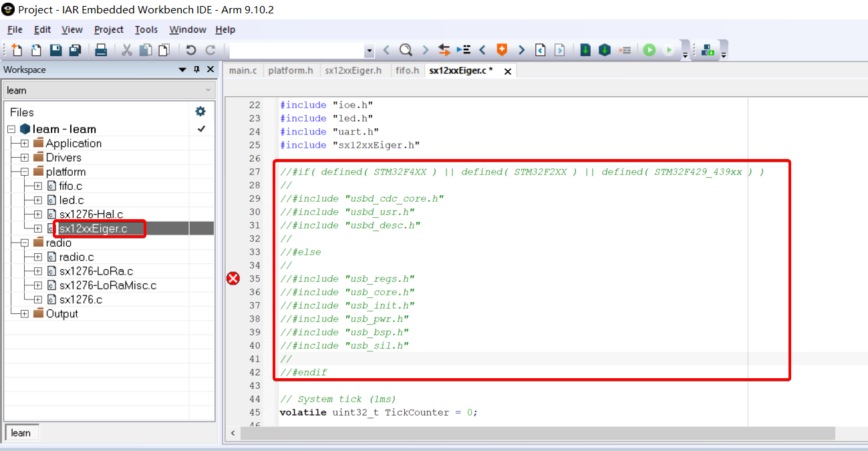868x451 pixels.
Task: Open the Workspace Files settings gear
Action: pyautogui.click(x=200, y=112)
